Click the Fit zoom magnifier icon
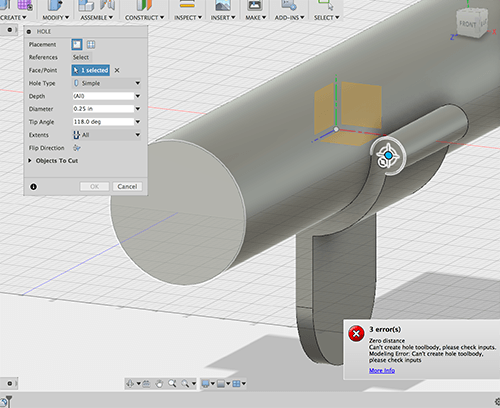The image size is (500, 408). tap(185, 384)
